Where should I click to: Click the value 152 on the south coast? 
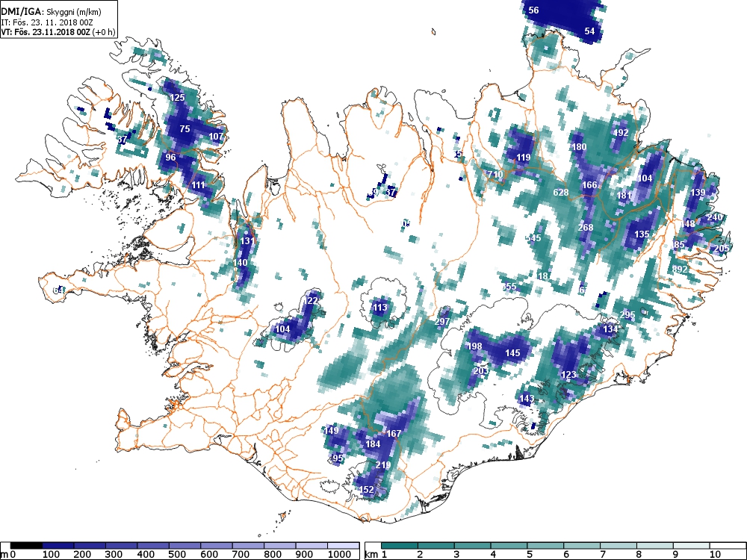coord(366,489)
